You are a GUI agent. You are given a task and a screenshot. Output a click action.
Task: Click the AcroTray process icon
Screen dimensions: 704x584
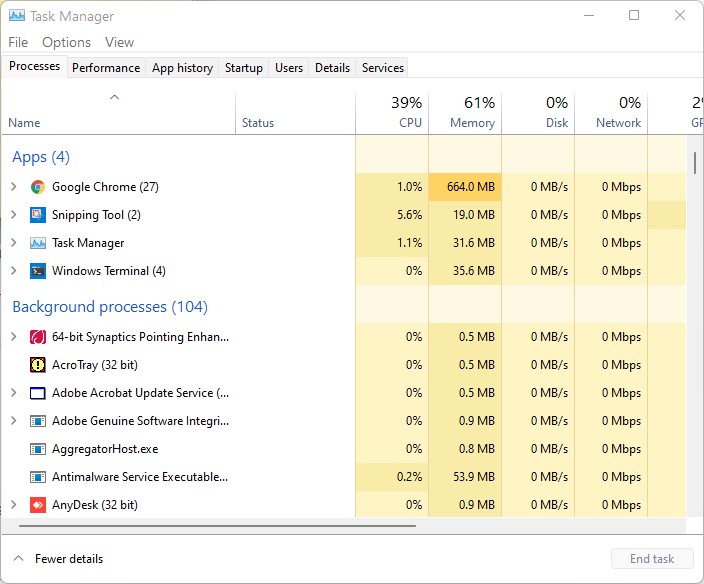pos(38,365)
